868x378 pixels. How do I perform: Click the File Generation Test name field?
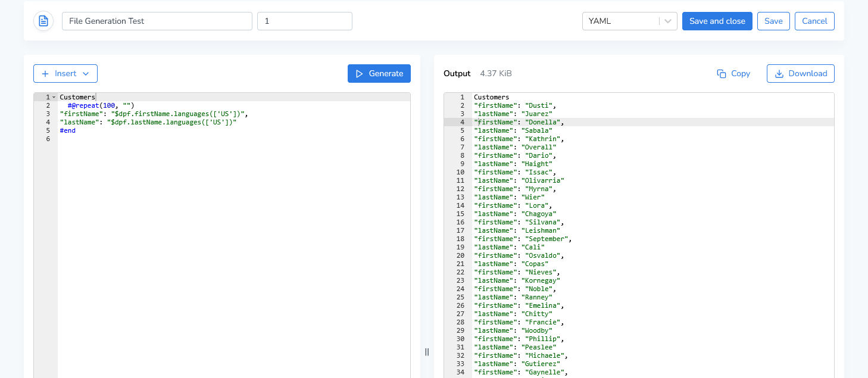[157, 21]
